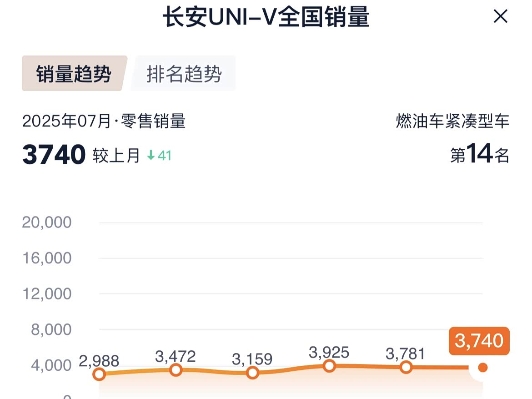The width and height of the screenshot is (532, 399).
Task: Click the 8,000 y-axis label
Action: pos(51,329)
